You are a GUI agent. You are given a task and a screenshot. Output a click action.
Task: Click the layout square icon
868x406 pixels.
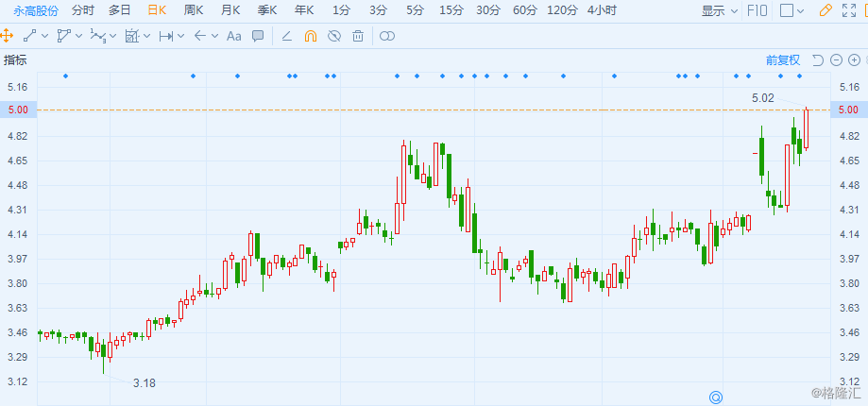(787, 10)
